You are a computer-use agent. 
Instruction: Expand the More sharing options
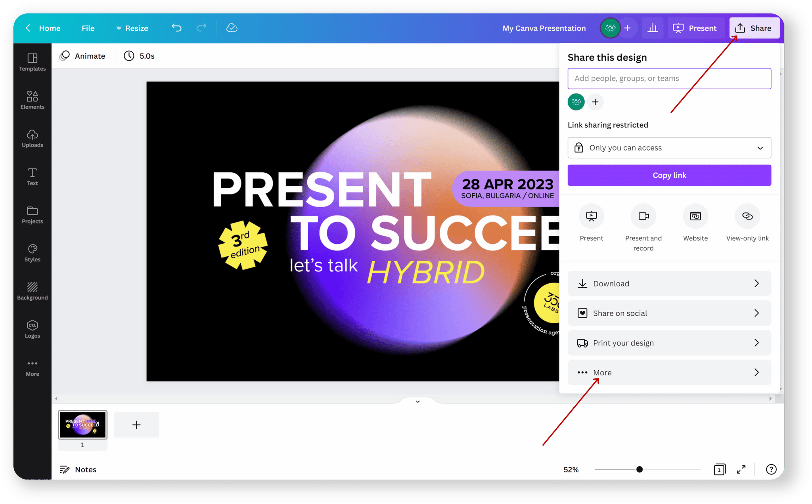[x=669, y=372]
